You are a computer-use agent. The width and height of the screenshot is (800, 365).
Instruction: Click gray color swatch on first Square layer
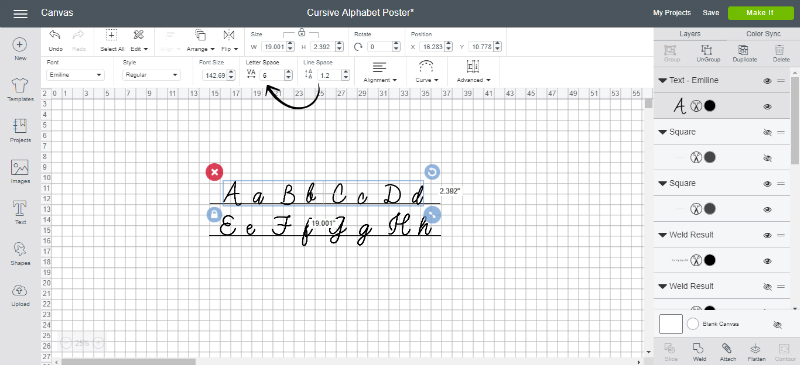click(709, 158)
